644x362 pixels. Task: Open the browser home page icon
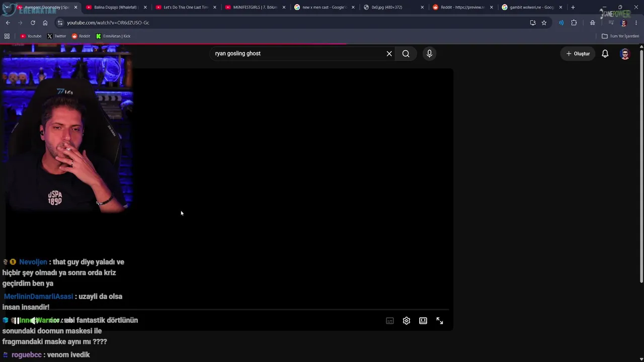tap(45, 23)
